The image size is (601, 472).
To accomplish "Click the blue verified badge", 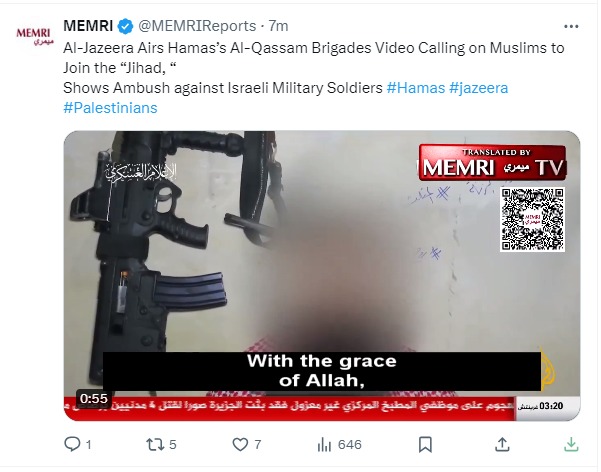I will click(x=125, y=26).
